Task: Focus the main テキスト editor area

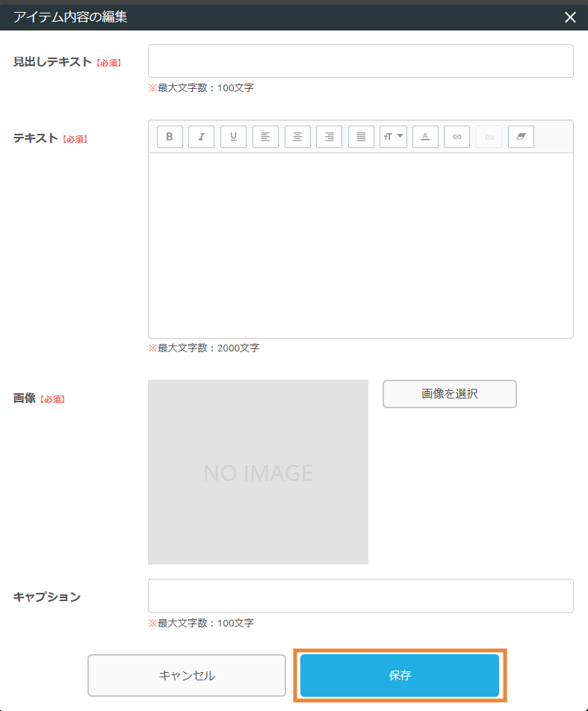Action: point(361,245)
